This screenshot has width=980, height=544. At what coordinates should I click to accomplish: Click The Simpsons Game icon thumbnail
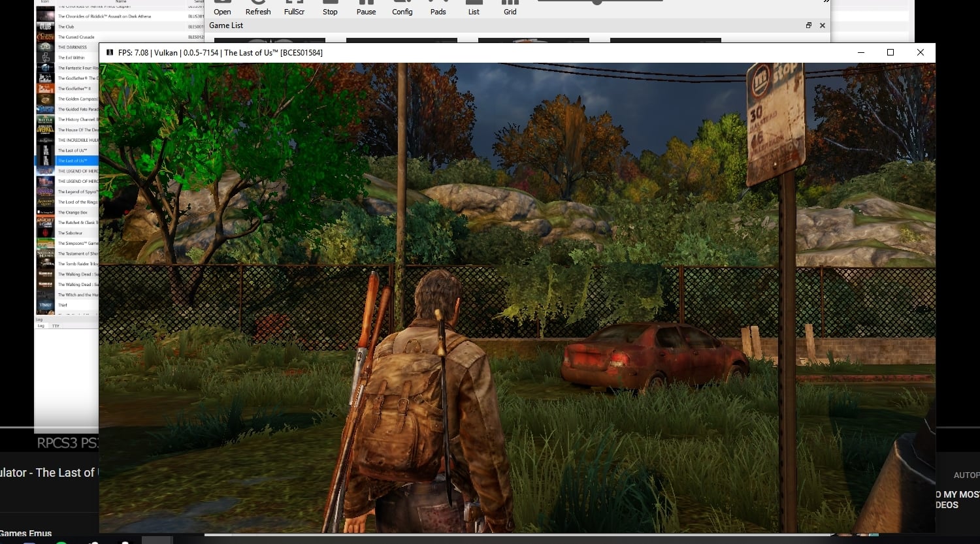coord(45,244)
